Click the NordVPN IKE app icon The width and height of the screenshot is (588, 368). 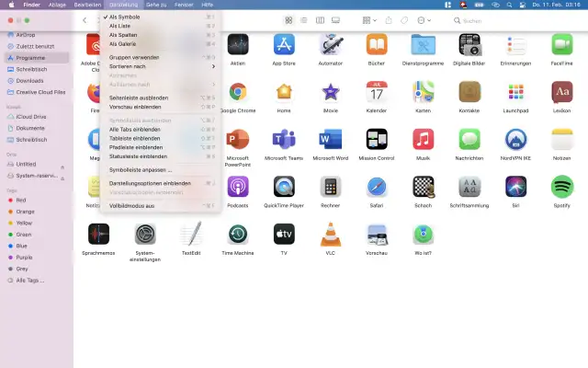[516, 139]
